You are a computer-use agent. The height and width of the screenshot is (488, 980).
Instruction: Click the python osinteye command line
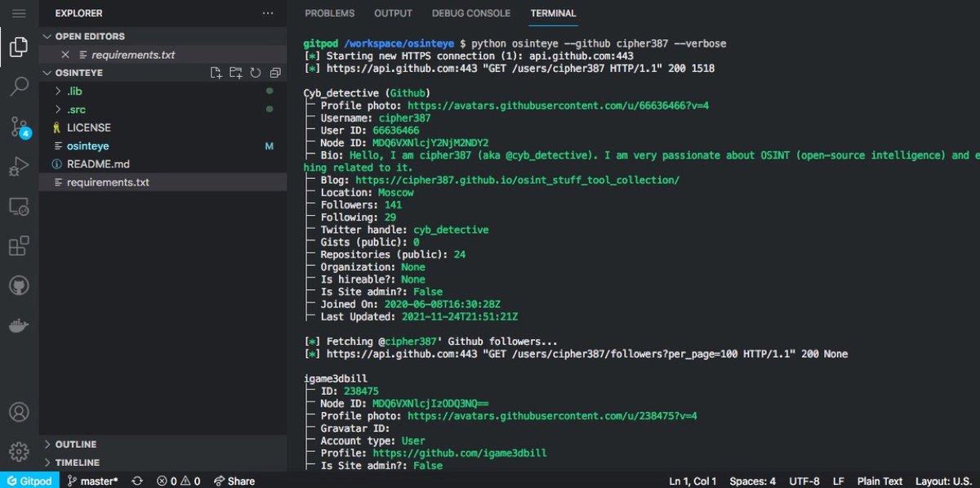(x=599, y=43)
